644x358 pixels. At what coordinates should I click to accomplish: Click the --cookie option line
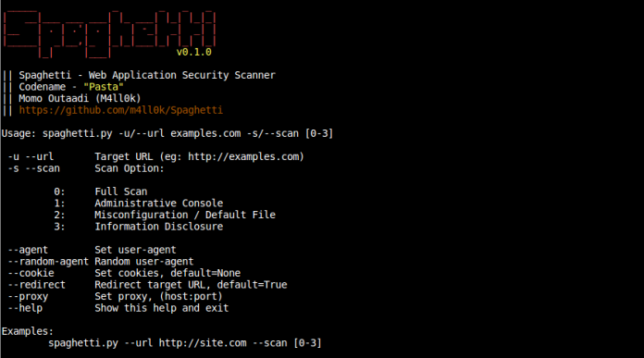[x=124, y=273]
